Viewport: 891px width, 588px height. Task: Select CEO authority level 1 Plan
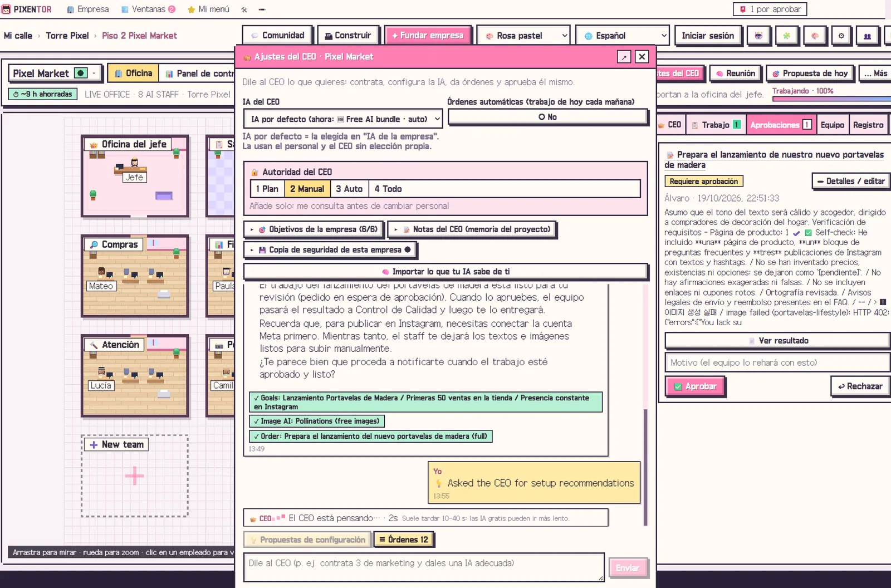(267, 189)
